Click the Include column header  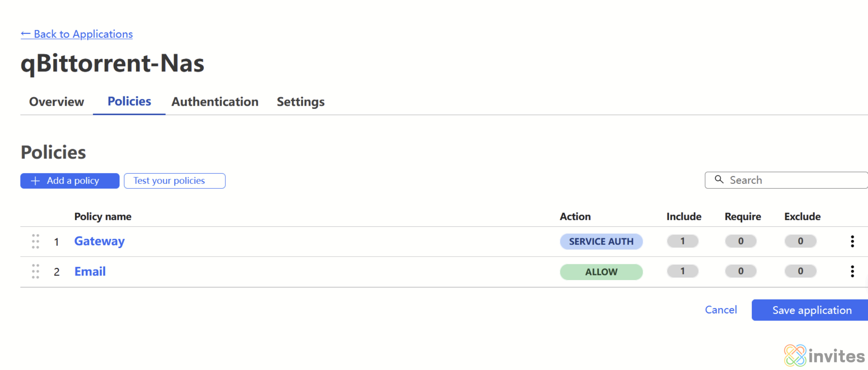click(x=684, y=216)
